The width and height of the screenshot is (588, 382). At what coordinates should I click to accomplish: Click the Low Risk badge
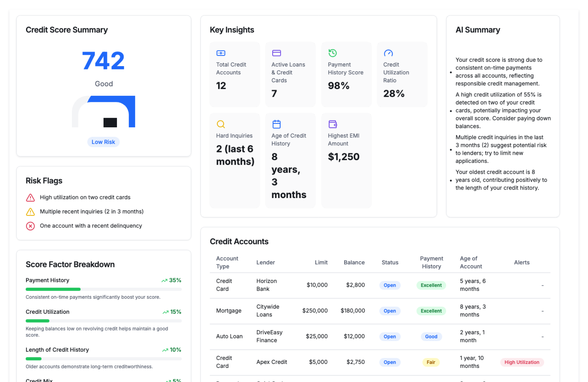103,142
